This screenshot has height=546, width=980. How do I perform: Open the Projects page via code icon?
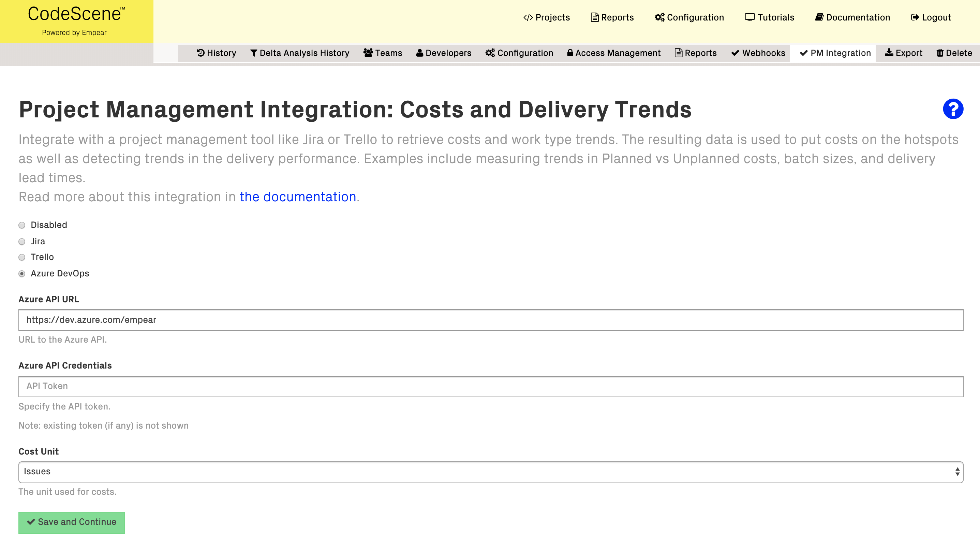click(529, 17)
